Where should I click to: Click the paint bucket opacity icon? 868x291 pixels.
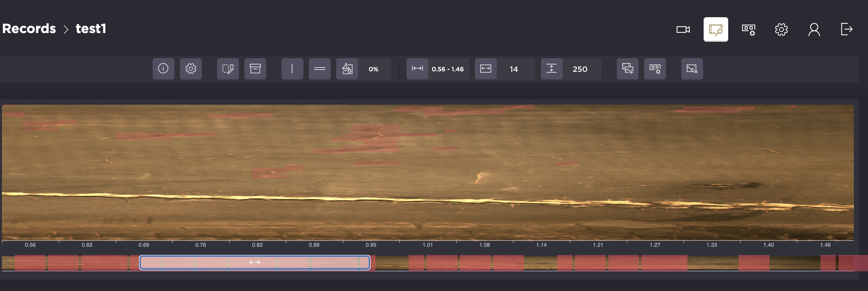click(347, 69)
